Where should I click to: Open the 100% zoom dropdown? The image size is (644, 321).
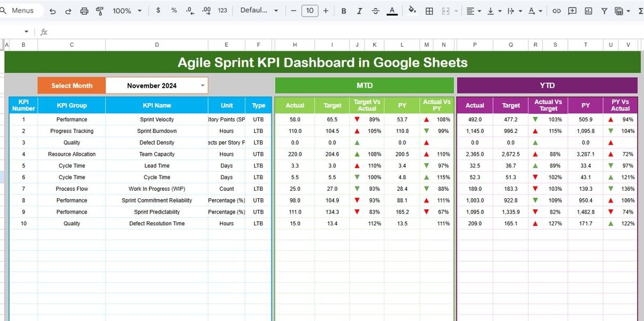tap(127, 11)
